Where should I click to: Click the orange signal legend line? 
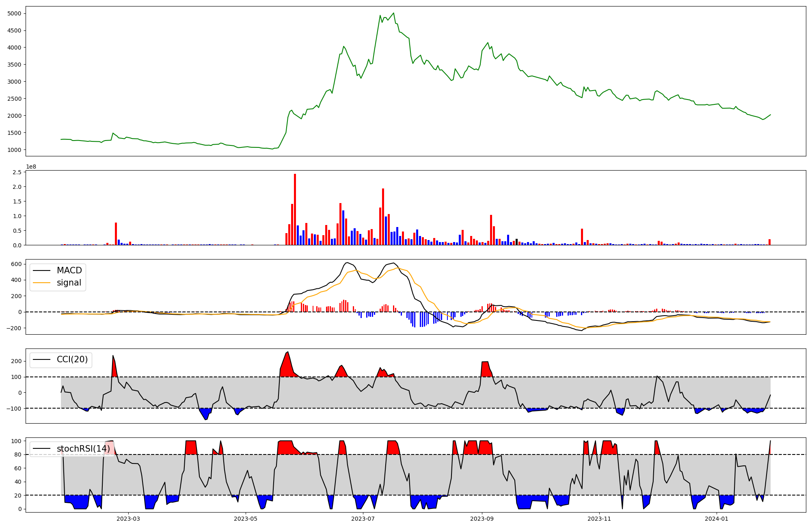(x=41, y=283)
